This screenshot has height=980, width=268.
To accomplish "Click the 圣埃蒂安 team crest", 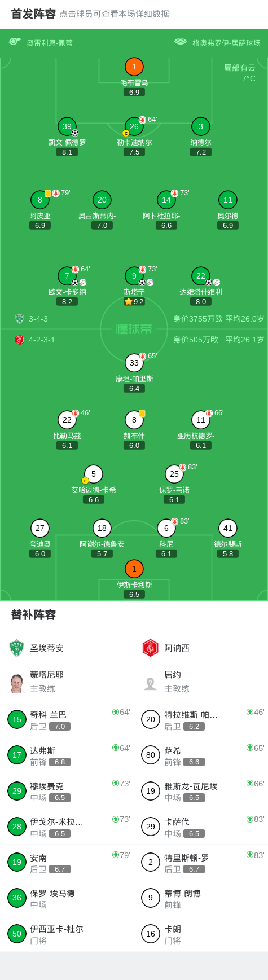I will (x=17, y=648).
